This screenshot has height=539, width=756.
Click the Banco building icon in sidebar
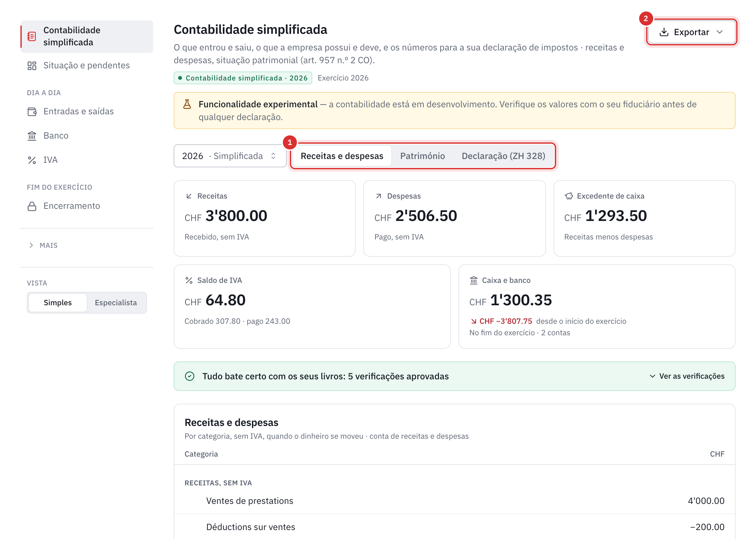pos(32,136)
